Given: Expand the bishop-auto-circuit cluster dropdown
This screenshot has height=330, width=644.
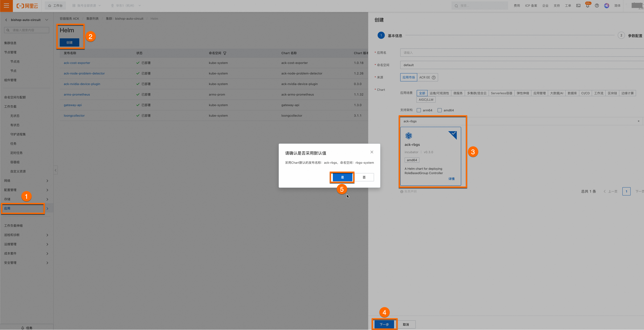Looking at the screenshot, I should 47,20.
